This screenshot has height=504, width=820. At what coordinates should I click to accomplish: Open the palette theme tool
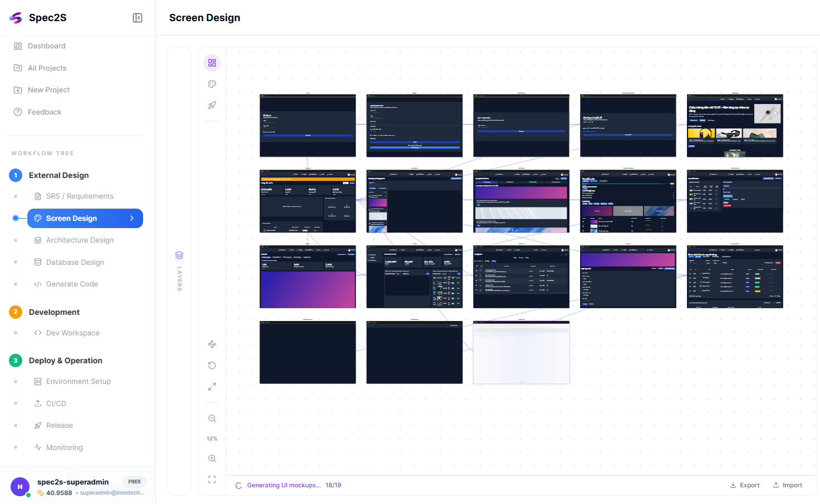pos(212,84)
